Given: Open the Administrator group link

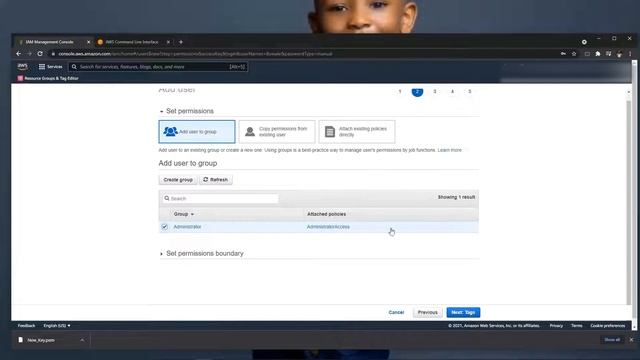Looking at the screenshot, I should tap(187, 227).
